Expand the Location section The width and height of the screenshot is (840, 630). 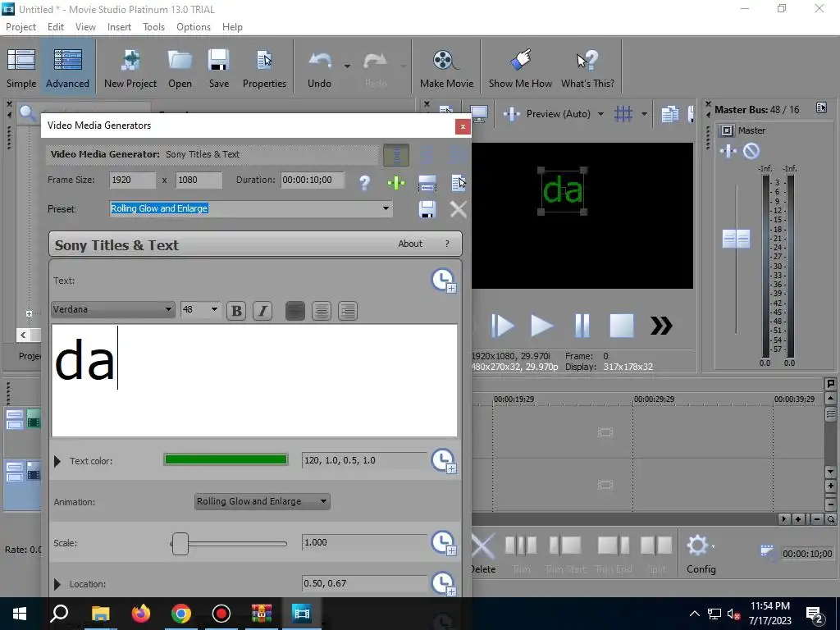pos(57,584)
